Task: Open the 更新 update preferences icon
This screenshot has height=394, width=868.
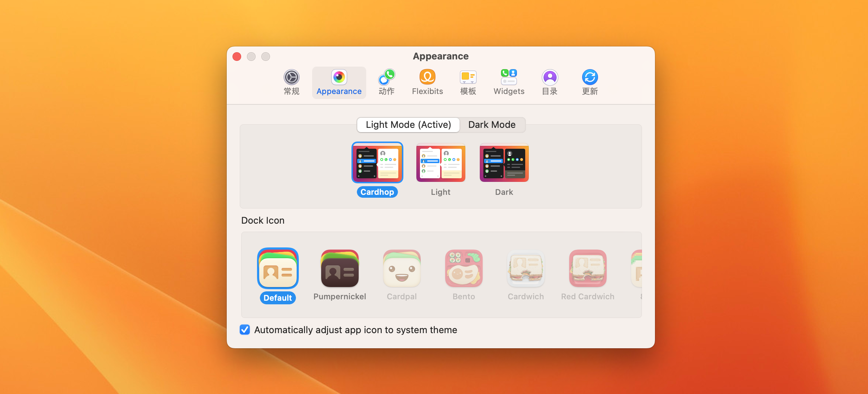Action: [590, 82]
